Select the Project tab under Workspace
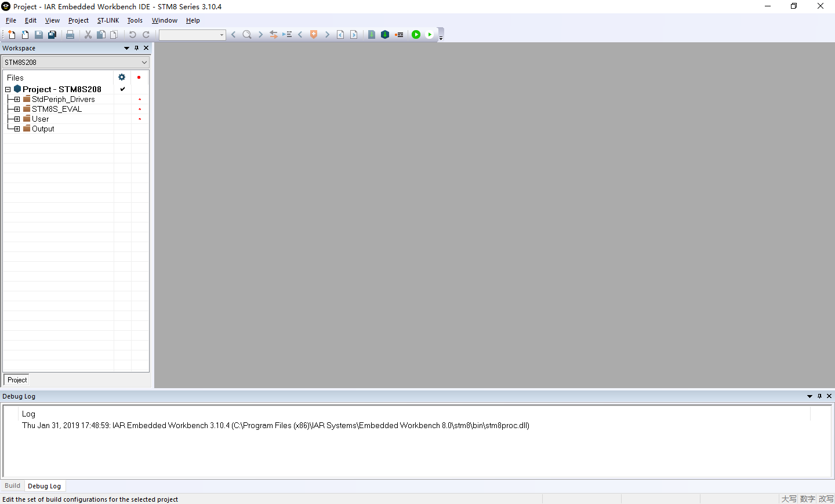This screenshot has height=504, width=835. (17, 380)
